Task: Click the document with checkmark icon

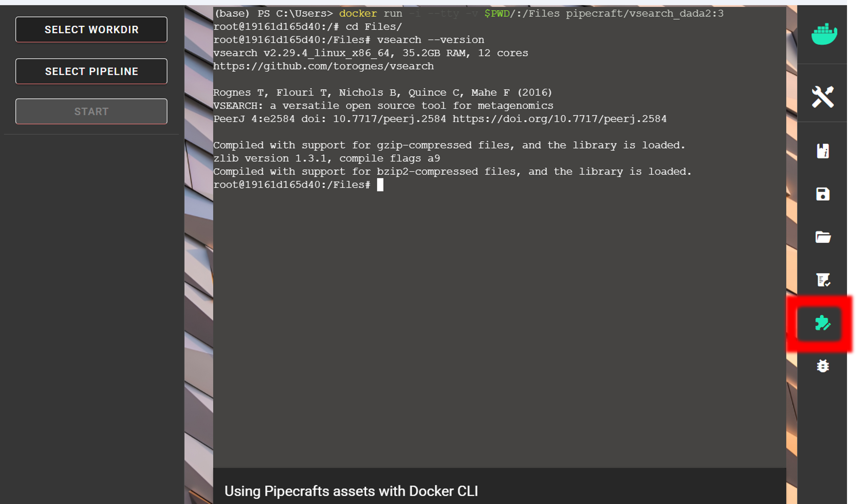Action: tap(823, 280)
